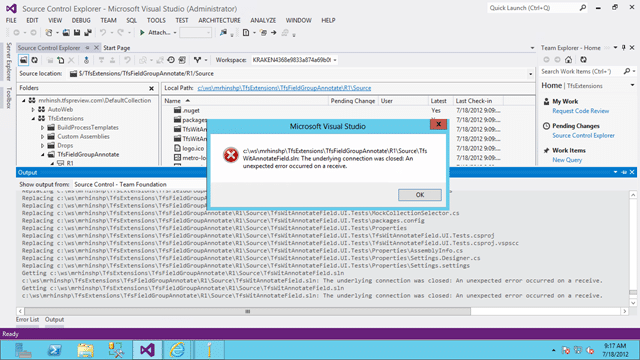Open the Source location dropdown arrow
Viewport: 640px width, 360px height.
tap(531, 74)
